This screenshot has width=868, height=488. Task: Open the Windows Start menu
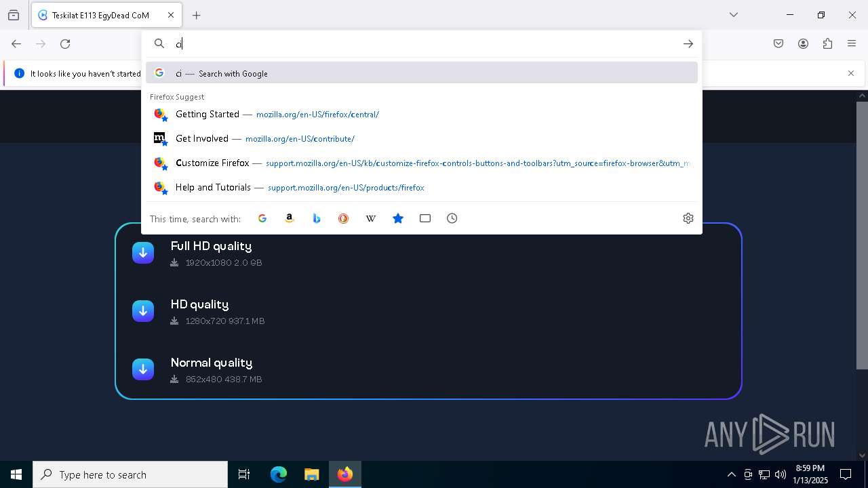point(16,474)
